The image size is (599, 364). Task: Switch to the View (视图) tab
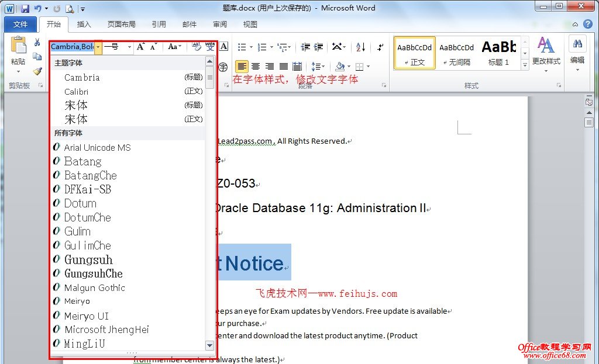click(x=250, y=25)
